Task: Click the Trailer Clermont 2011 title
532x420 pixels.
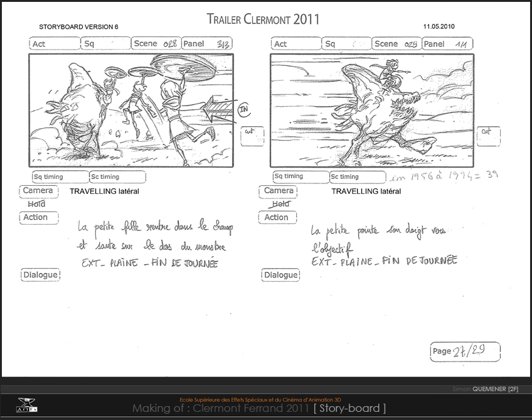Action: click(x=263, y=19)
